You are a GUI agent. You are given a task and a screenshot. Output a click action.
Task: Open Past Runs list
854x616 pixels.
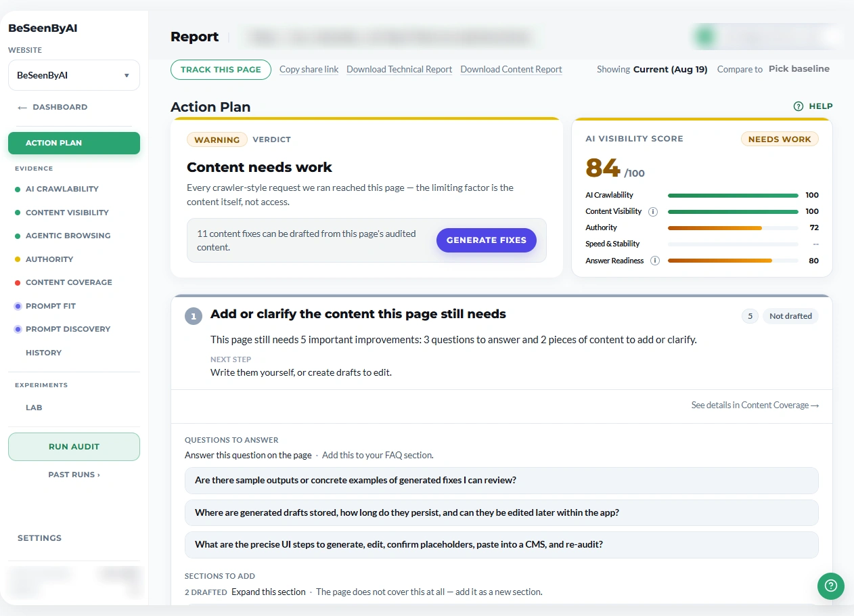point(74,475)
